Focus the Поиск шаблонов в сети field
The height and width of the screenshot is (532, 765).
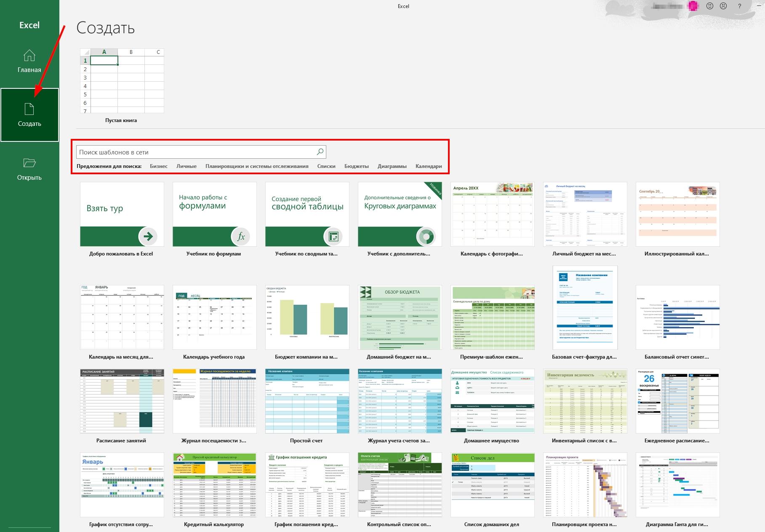click(x=201, y=152)
